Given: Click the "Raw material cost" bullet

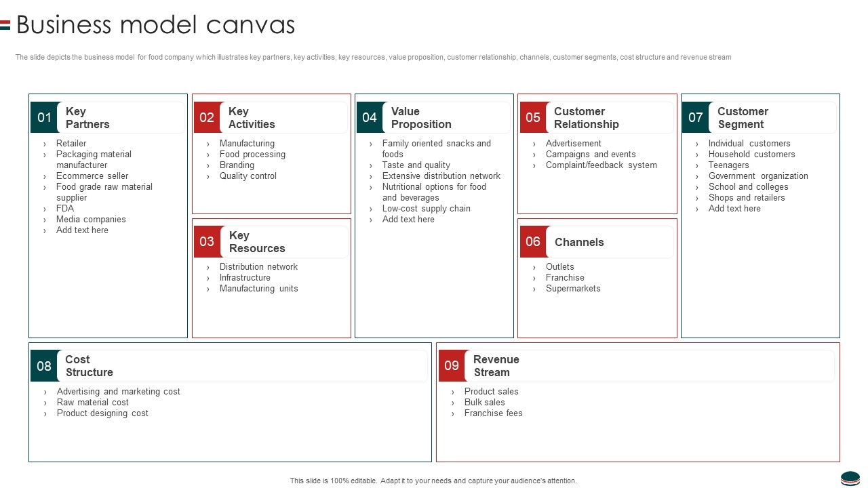Looking at the screenshot, I should click(x=93, y=403).
